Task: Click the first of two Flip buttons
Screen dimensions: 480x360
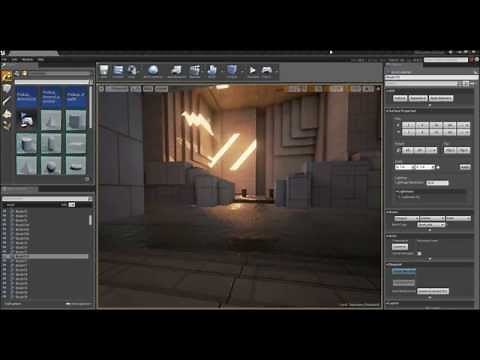Action: tap(450, 150)
